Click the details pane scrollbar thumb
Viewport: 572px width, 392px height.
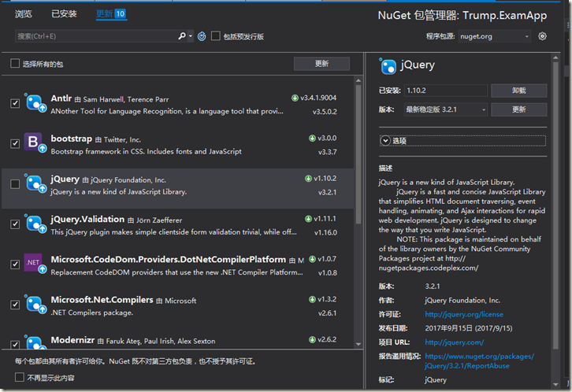[x=555, y=205]
